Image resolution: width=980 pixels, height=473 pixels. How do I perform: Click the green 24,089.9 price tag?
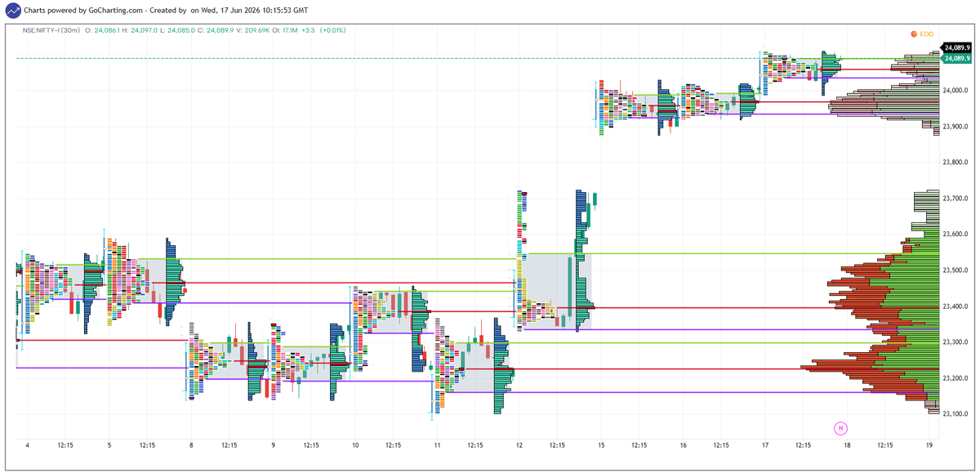pos(956,58)
